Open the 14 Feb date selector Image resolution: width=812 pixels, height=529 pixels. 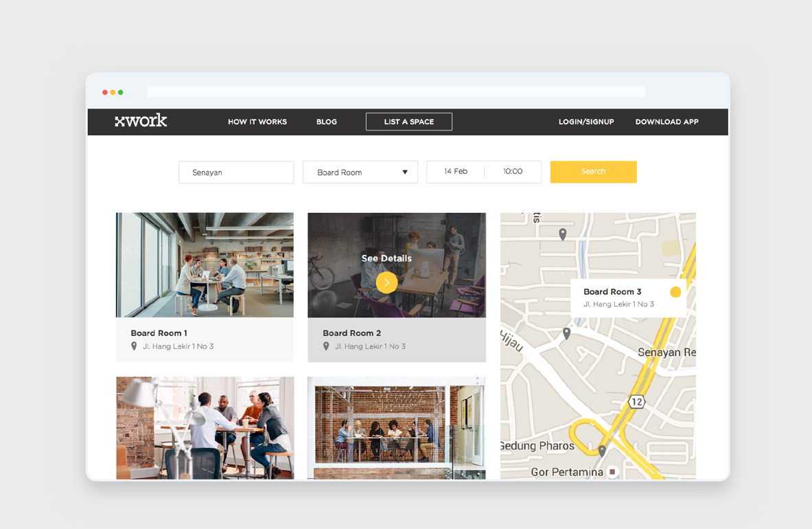coord(456,172)
